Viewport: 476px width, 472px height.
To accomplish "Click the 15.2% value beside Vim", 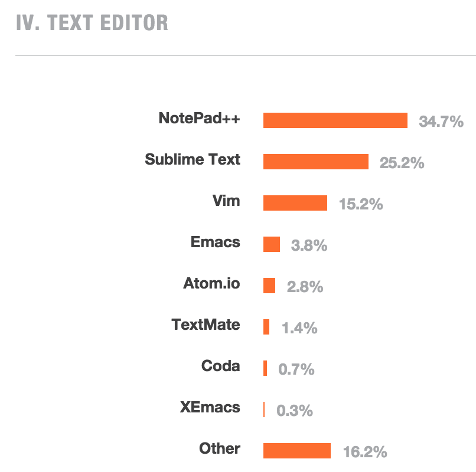I will point(361,205).
